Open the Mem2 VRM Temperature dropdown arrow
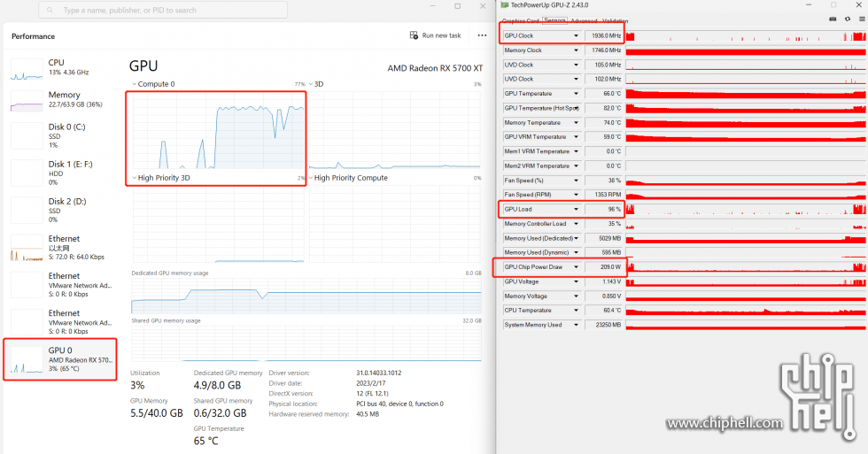The height and width of the screenshot is (454, 868). pyautogui.click(x=576, y=165)
